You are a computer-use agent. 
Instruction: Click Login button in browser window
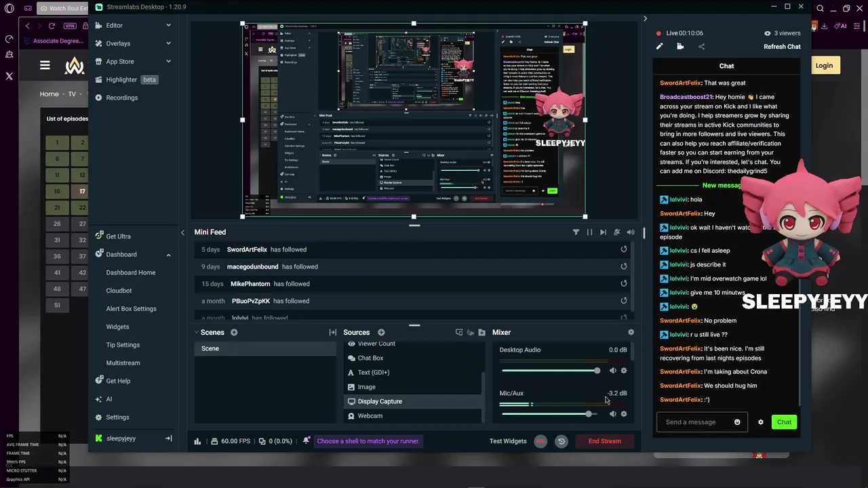pyautogui.click(x=824, y=66)
